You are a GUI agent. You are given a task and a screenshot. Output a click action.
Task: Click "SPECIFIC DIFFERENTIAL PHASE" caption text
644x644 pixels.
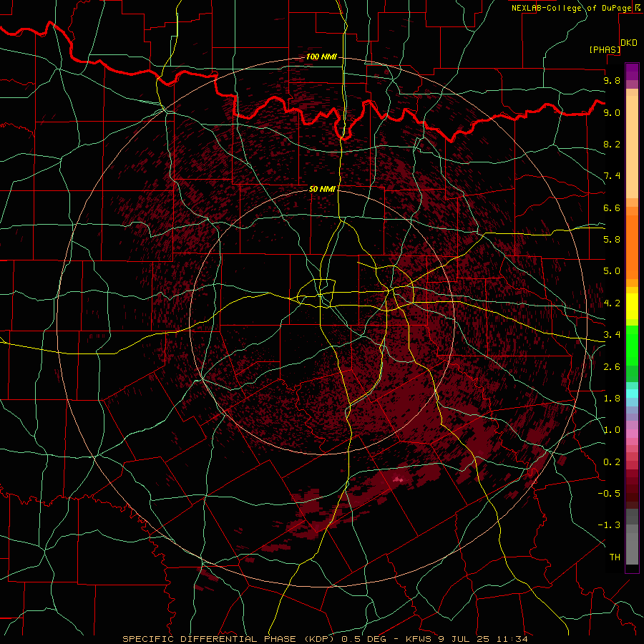click(209, 639)
